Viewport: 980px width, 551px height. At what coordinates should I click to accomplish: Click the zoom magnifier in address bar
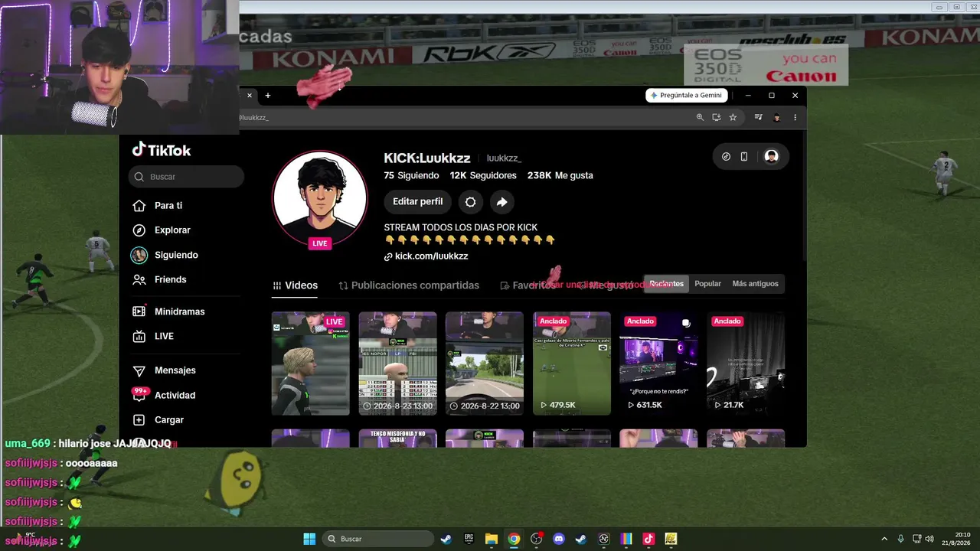point(700,118)
